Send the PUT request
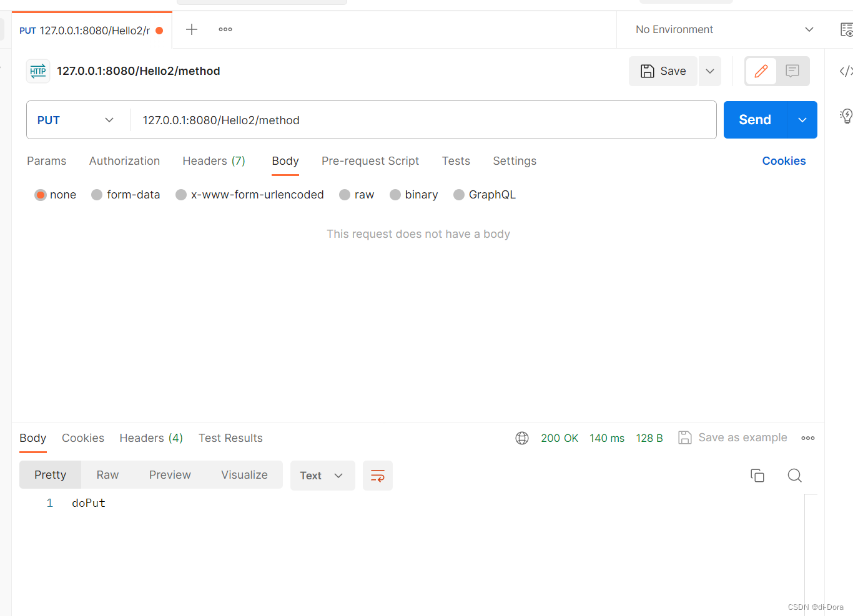This screenshot has width=853, height=616. 755,120
